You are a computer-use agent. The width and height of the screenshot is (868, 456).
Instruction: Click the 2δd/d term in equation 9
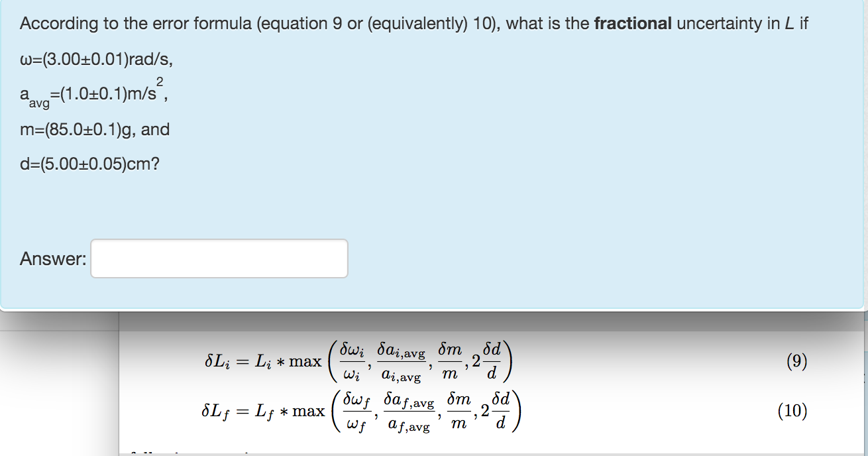pyautogui.click(x=486, y=362)
